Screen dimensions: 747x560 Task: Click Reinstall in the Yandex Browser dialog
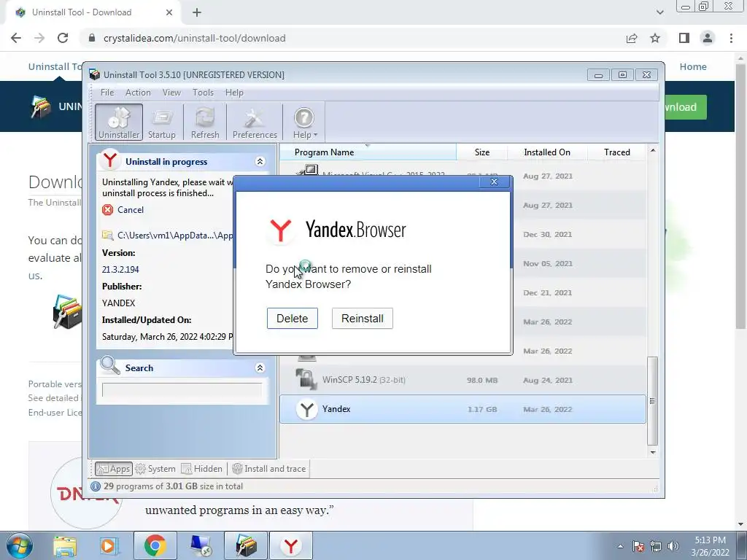[x=362, y=318]
